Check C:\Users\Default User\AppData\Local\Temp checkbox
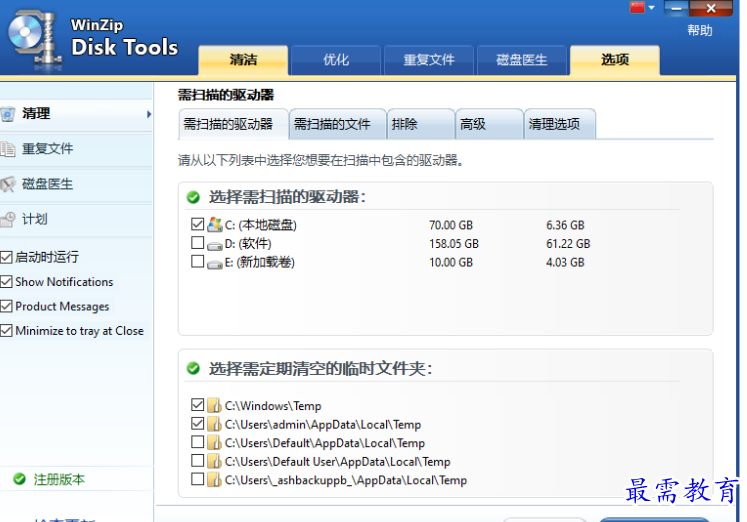Viewport: 747px width, 522px height. tap(197, 460)
